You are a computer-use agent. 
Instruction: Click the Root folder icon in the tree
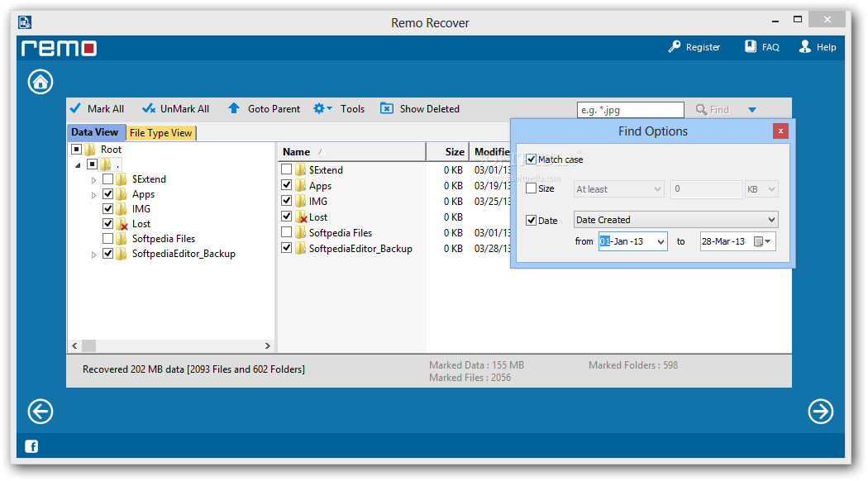(89, 150)
